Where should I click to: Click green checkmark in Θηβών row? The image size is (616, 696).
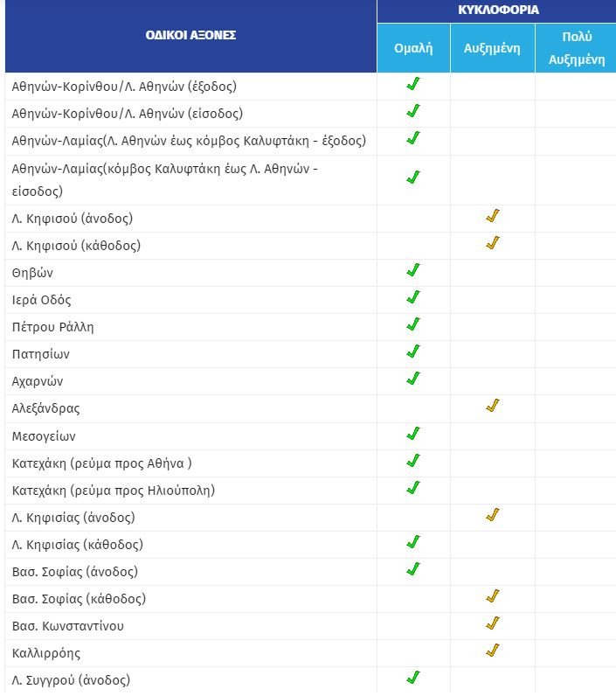(x=413, y=270)
